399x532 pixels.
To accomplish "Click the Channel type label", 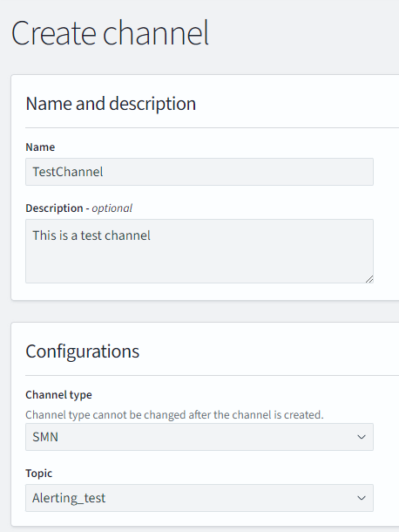I will click(x=58, y=395).
